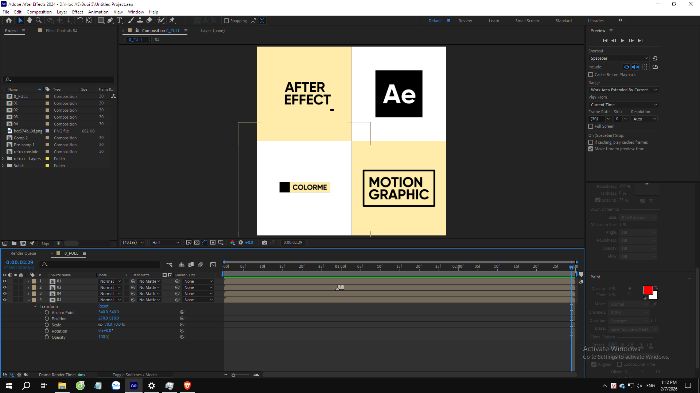The height and width of the screenshot is (393, 700).
Task: Jump to first frame in Preview panel
Action: [605, 40]
